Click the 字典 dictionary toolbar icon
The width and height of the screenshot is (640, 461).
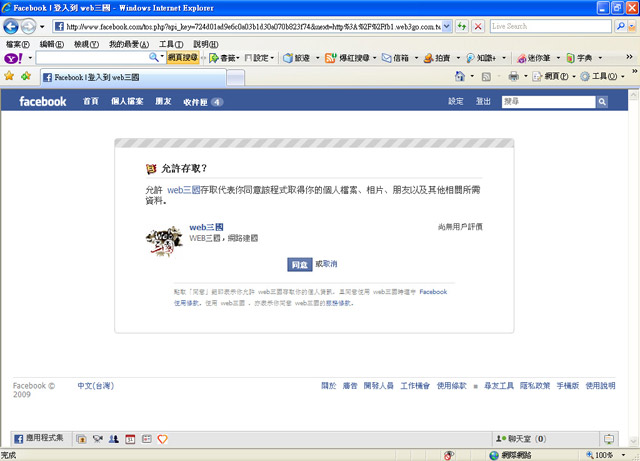pos(579,58)
